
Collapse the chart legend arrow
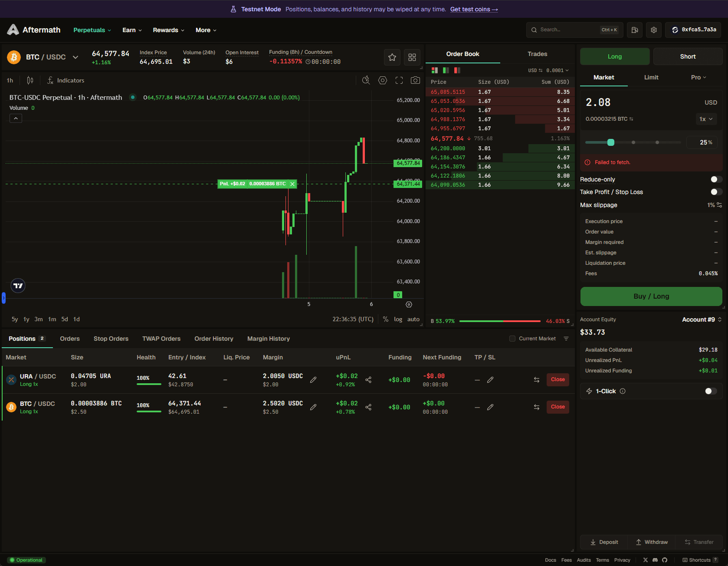[16, 118]
